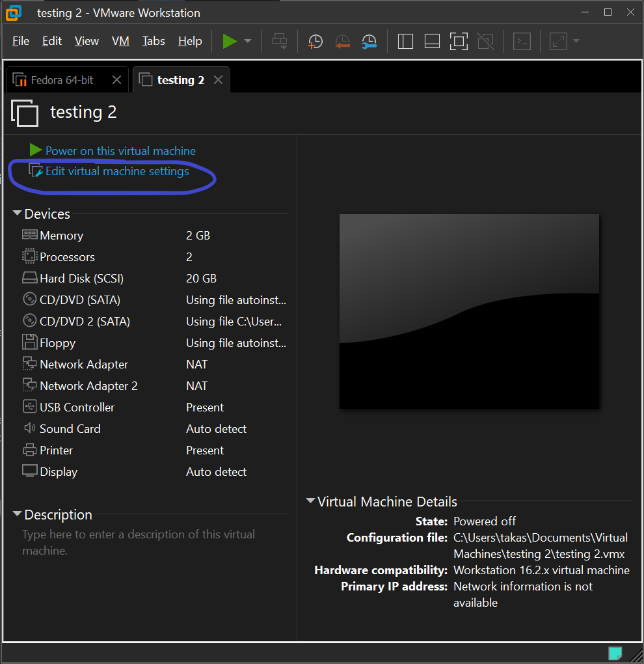
Task: Select the Sound Card label
Action: click(x=70, y=428)
